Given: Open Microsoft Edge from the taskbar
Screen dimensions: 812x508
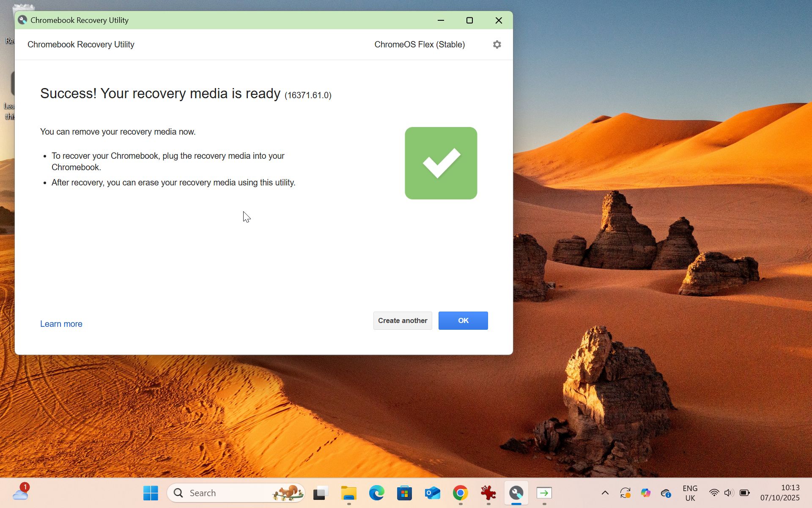Looking at the screenshot, I should 376,493.
